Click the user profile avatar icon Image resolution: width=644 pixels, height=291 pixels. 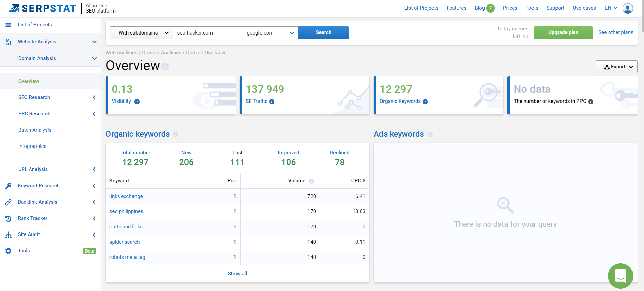pyautogui.click(x=627, y=8)
